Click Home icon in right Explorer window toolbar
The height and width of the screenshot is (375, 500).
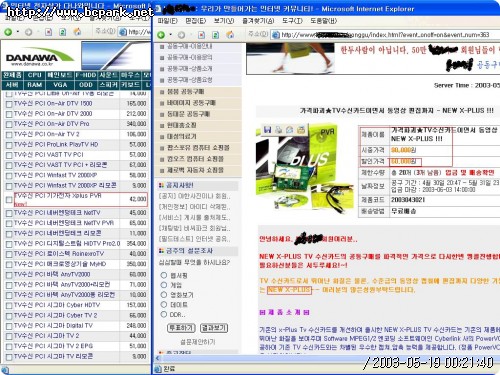pos(230,35)
